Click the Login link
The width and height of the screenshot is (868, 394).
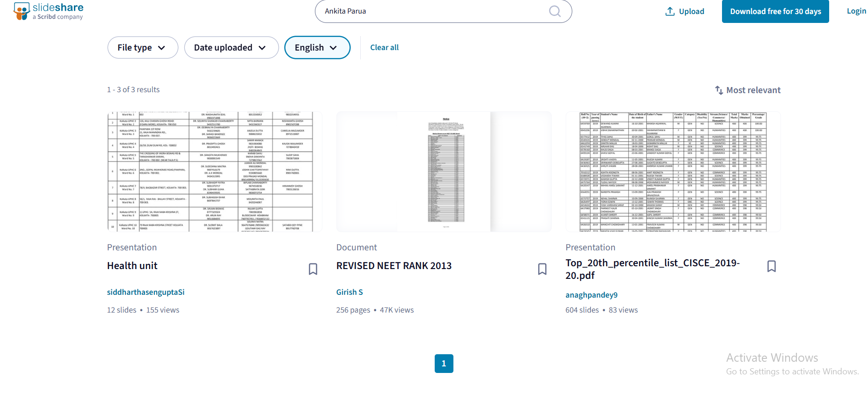[856, 11]
